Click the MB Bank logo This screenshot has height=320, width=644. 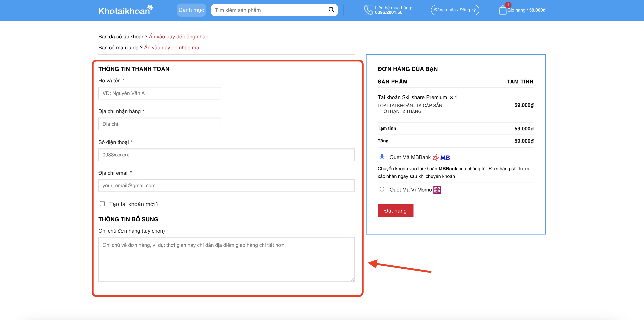441,158
